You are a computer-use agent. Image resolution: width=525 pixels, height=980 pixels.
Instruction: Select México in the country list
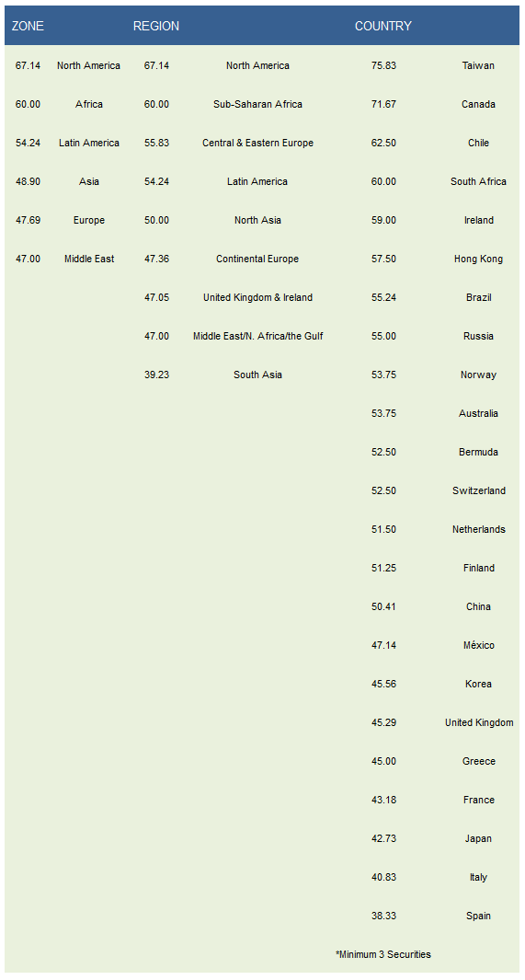[x=479, y=646]
